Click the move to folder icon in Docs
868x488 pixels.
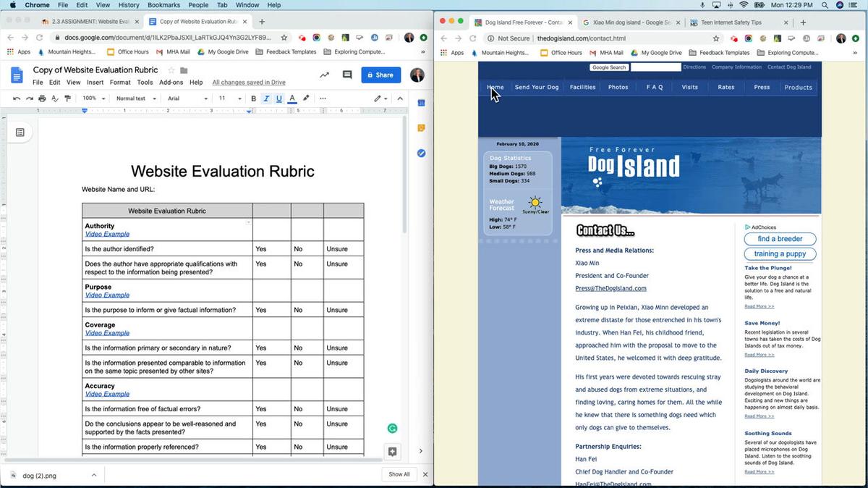pyautogui.click(x=184, y=70)
